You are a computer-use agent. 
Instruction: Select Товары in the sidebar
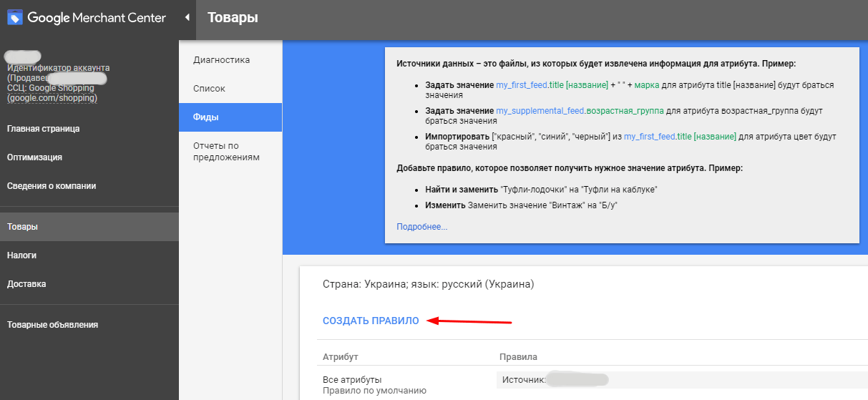(x=89, y=227)
